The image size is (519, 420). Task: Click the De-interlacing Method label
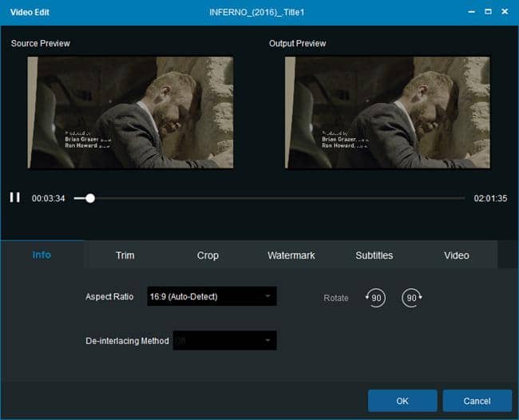point(127,341)
